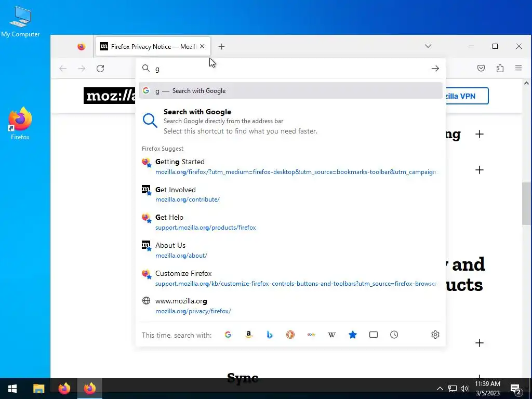Show hidden system tray icons
The height and width of the screenshot is (399, 532).
pos(440,389)
